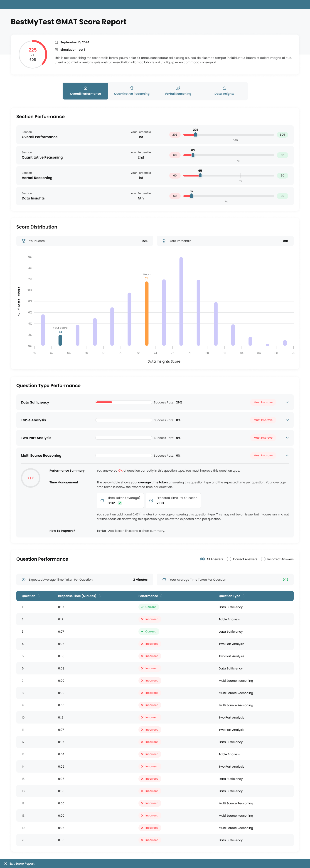Click Must Improve badge for Two Part Analysis
Image resolution: width=310 pixels, height=868 pixels.
263,438
